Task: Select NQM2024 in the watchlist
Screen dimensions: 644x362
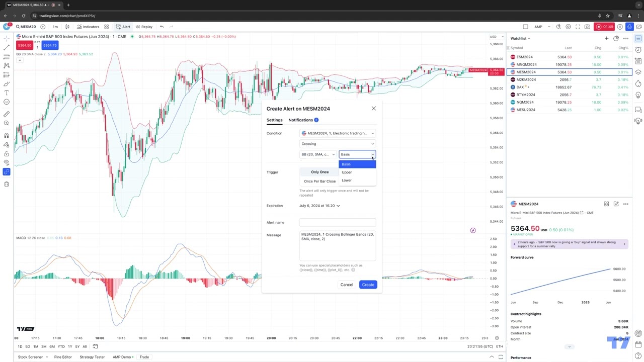Action: [569, 102]
